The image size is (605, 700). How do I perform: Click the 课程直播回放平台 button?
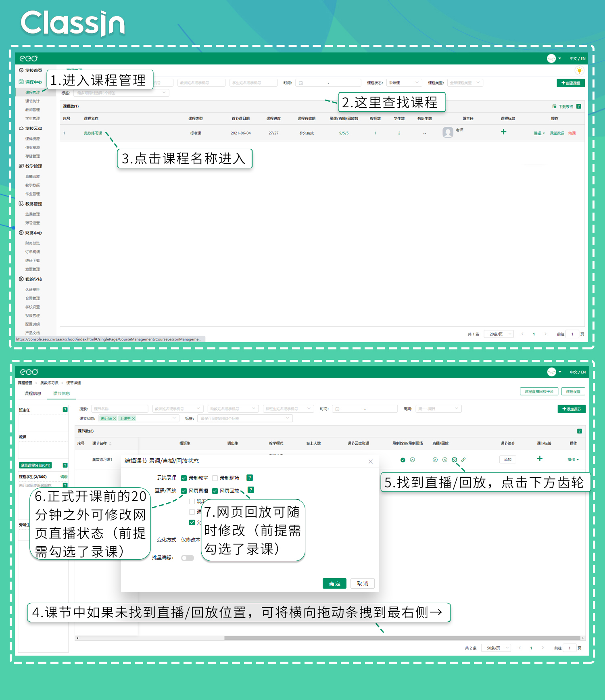539,391
